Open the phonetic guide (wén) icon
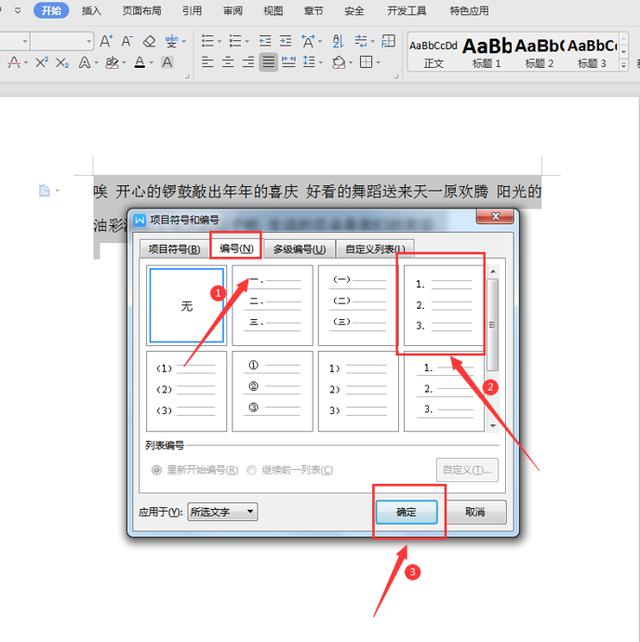 [x=171, y=41]
